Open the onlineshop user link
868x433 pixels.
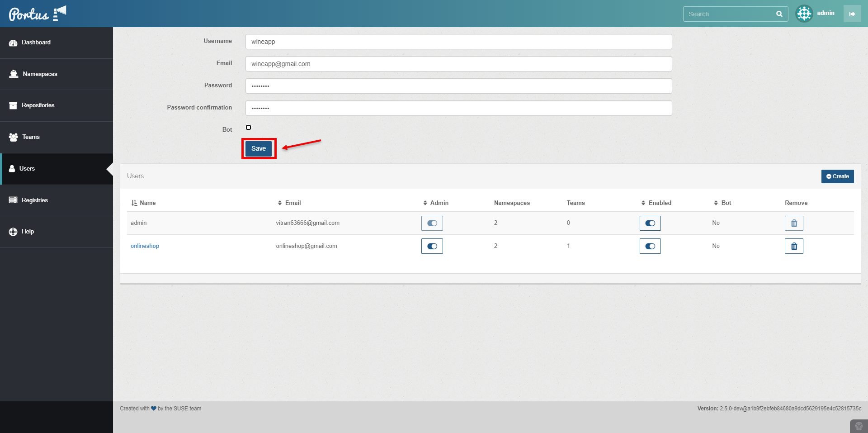145,246
